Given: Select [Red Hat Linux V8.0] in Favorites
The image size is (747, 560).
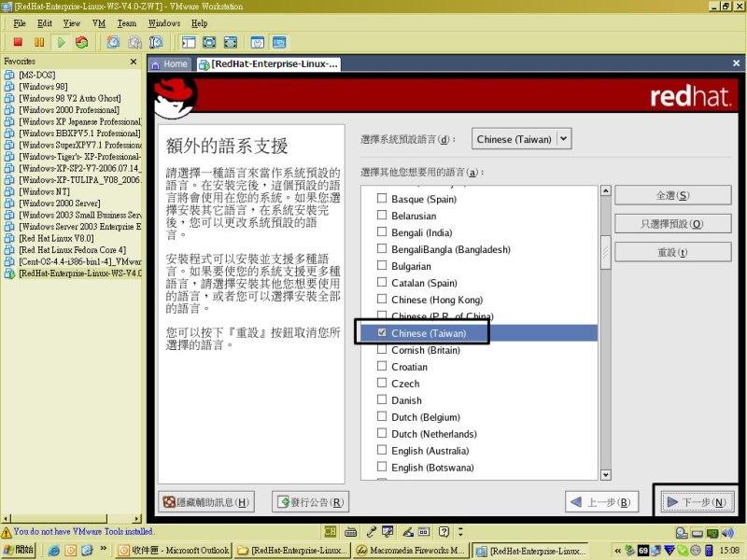Looking at the screenshot, I should coord(56,238).
